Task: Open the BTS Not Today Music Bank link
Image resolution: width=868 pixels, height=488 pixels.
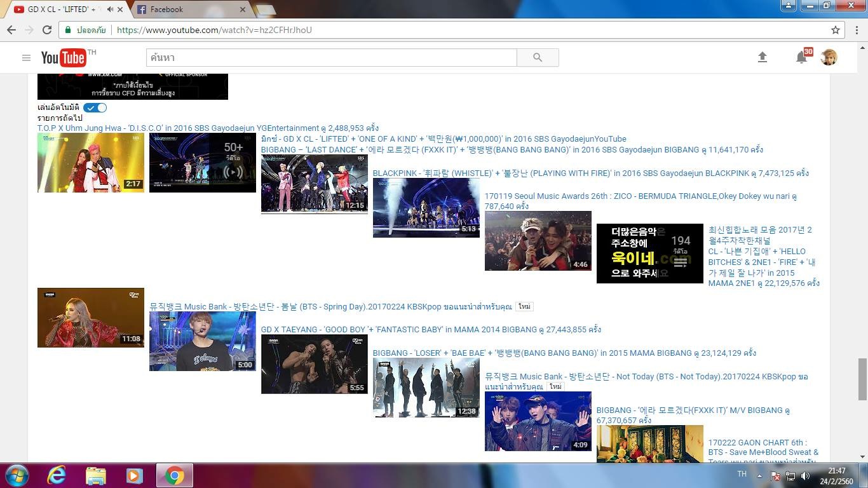Action: click(646, 381)
